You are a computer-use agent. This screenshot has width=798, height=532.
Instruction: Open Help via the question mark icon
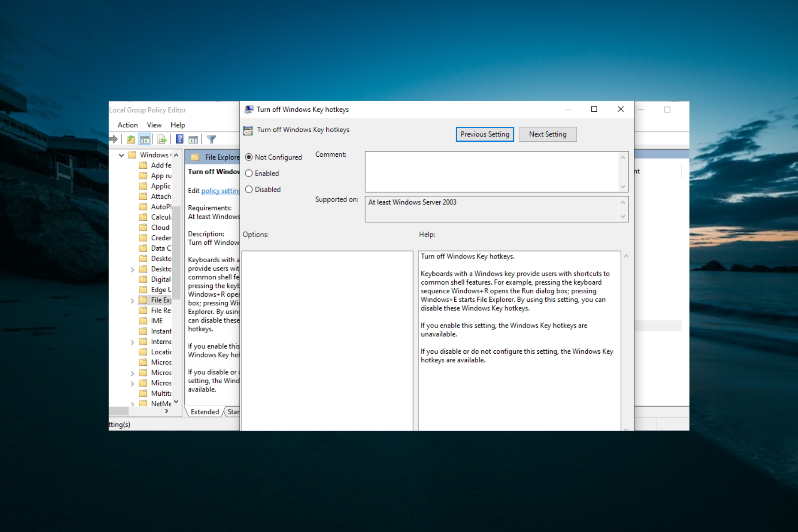click(180, 139)
